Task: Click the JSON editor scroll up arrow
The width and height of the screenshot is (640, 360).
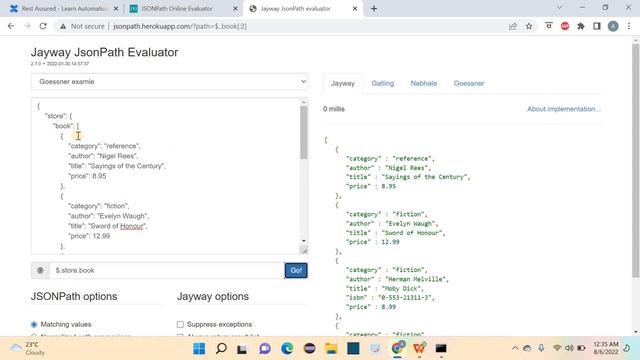Action: (304, 102)
